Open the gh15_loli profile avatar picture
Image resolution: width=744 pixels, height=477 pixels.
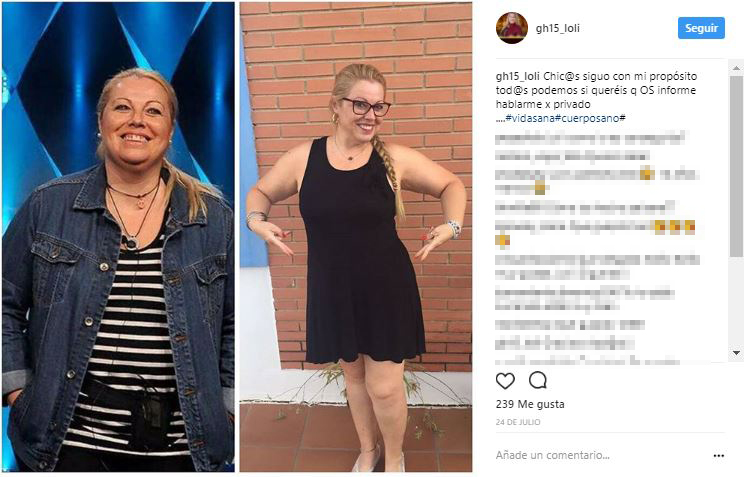tap(512, 28)
